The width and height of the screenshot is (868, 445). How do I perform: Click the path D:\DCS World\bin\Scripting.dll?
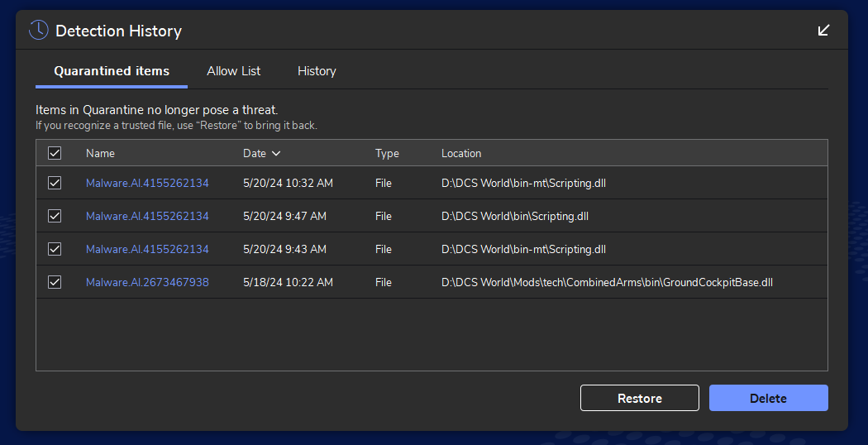(x=515, y=216)
